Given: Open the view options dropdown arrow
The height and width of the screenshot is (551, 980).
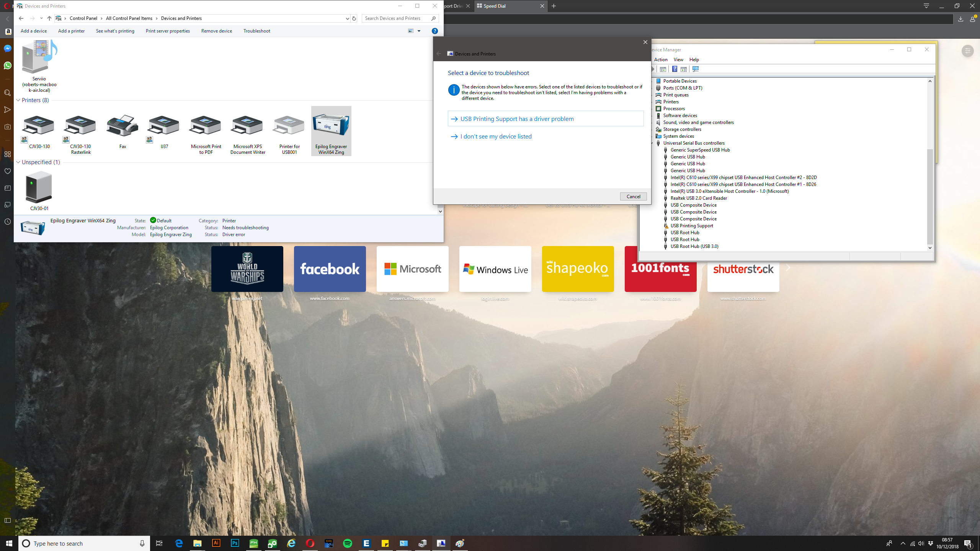Looking at the screenshot, I should click(x=419, y=31).
